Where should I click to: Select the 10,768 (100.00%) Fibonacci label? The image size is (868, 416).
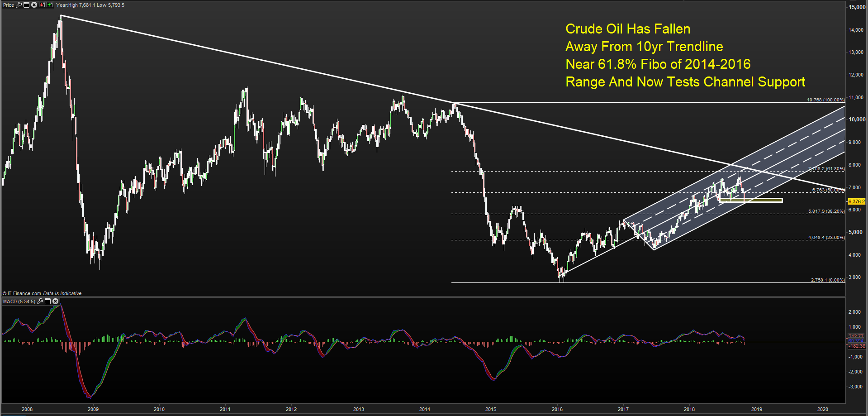[826, 100]
